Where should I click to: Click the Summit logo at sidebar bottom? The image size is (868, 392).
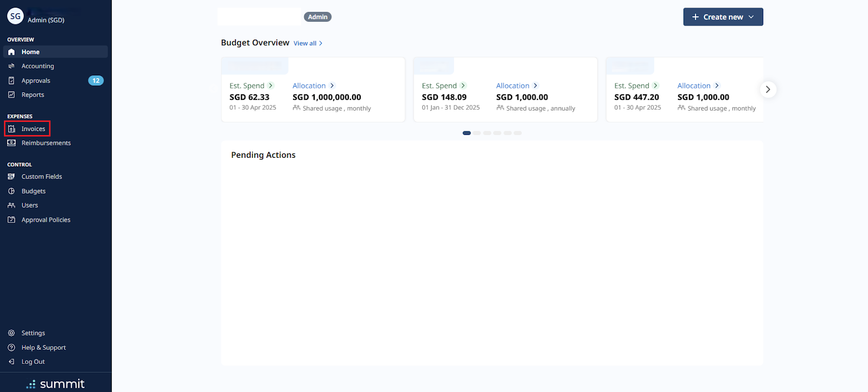click(56, 384)
